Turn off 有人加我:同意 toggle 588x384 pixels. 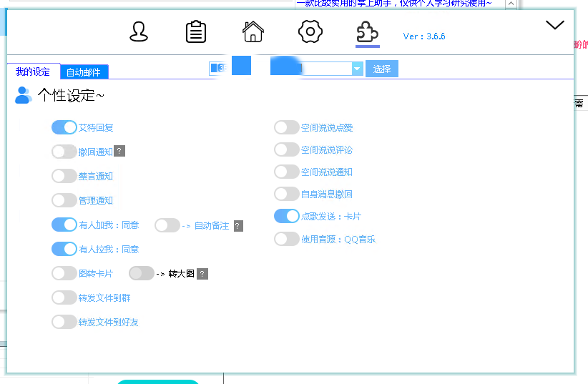64,225
